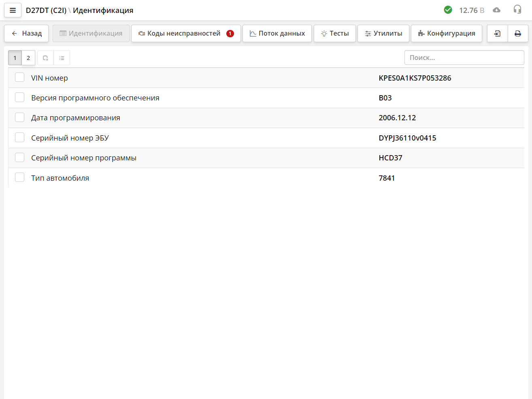
Task: Go to the Утилиты section
Action: 383,34
